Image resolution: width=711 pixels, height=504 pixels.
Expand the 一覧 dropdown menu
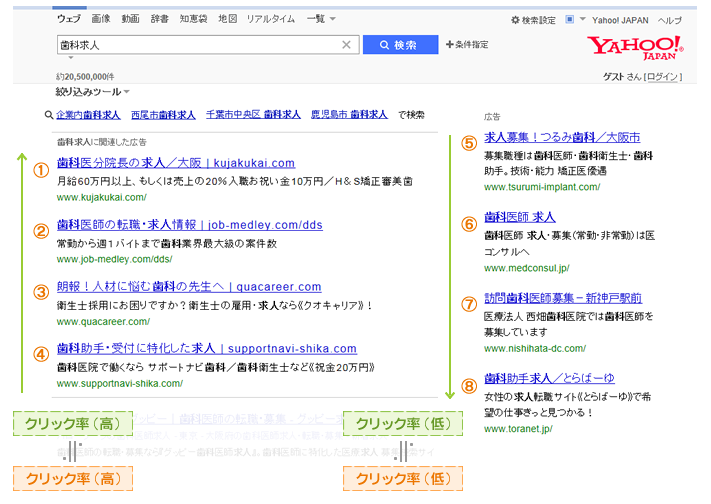[321, 19]
